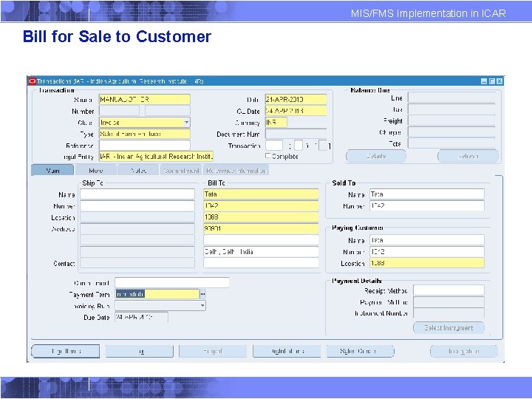Viewport: 532px width, 399px height.
Task: Switch to the Main tab
Action: tap(52, 170)
